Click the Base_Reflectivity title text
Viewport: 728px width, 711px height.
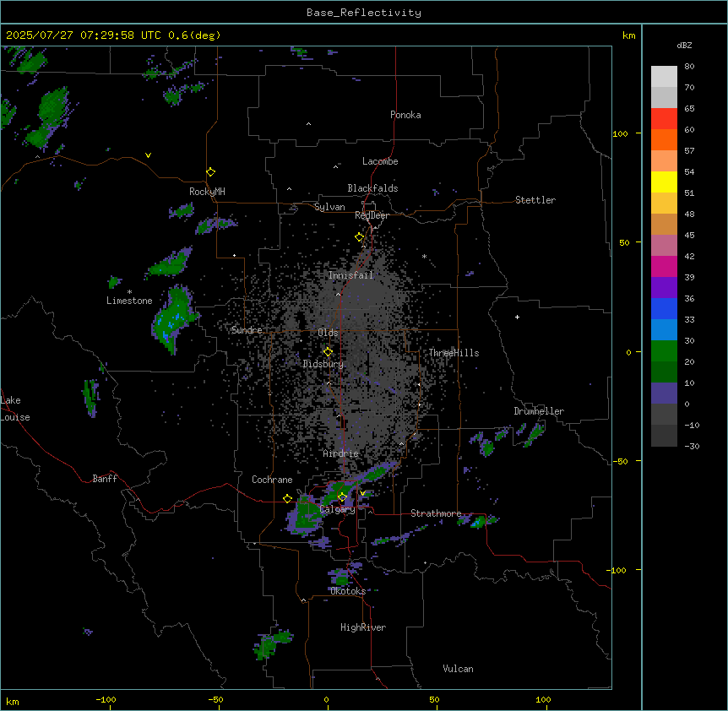coord(364,13)
